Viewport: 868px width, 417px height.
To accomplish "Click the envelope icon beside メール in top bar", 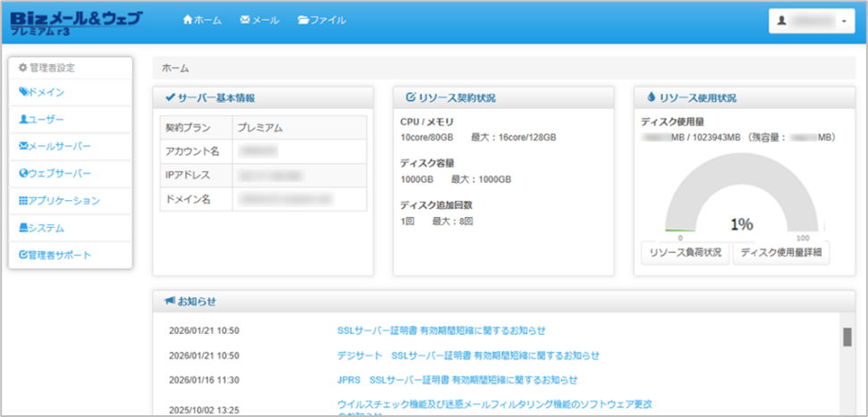I will coord(245,20).
